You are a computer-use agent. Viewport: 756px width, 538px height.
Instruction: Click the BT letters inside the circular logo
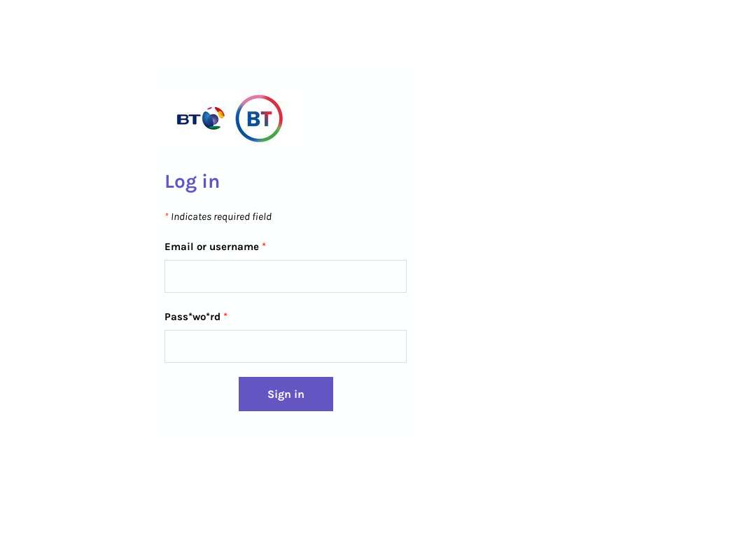point(260,118)
